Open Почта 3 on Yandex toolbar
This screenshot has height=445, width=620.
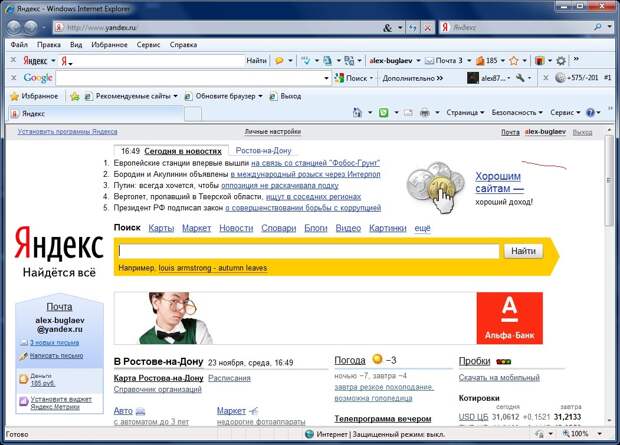(x=443, y=61)
